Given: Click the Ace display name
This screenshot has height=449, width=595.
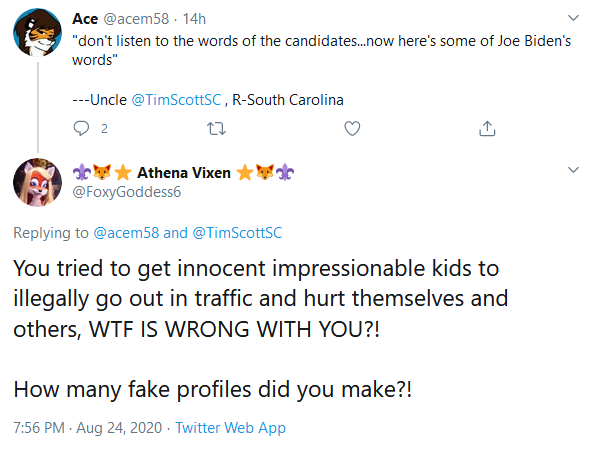Looking at the screenshot, I should click(x=85, y=19).
